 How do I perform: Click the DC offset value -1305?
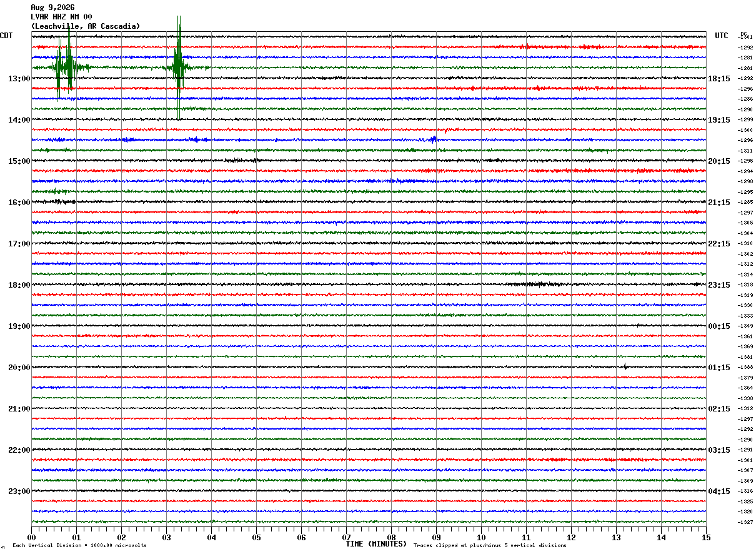point(745,223)
